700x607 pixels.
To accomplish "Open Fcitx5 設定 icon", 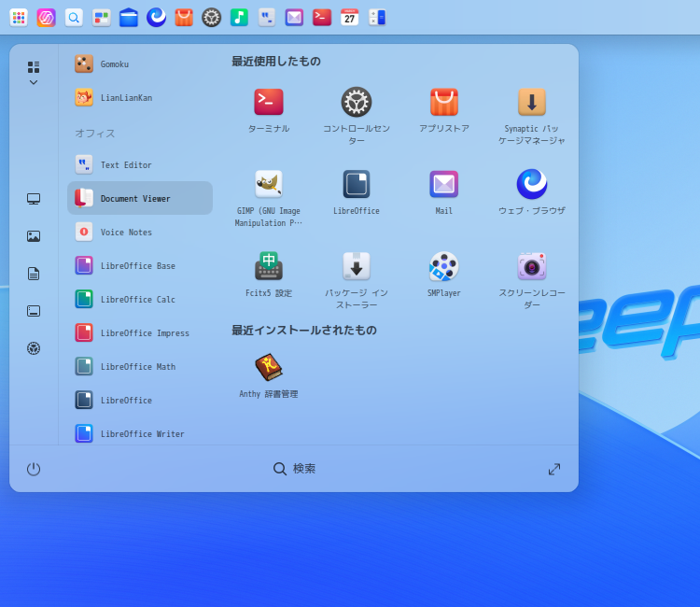I will pos(269,266).
